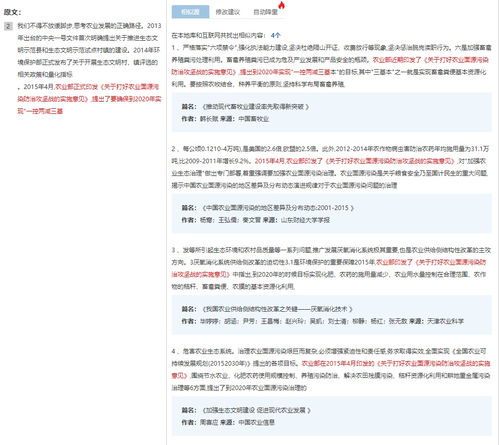Screen dimensions: 499x445
Task: Select the 相似源 tab
Action: 190,12
